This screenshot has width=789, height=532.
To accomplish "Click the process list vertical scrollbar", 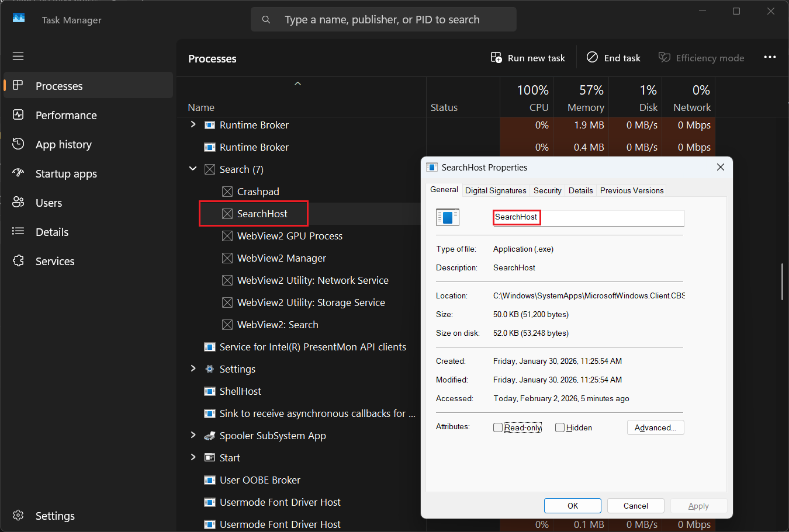I will click(782, 282).
